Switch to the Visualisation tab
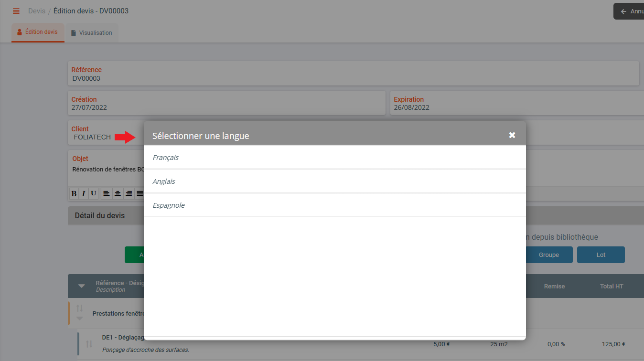 click(91, 33)
